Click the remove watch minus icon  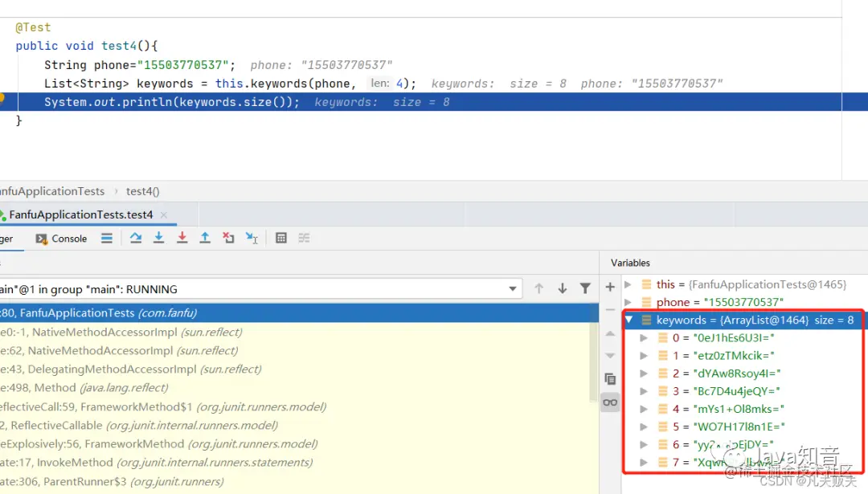click(610, 310)
